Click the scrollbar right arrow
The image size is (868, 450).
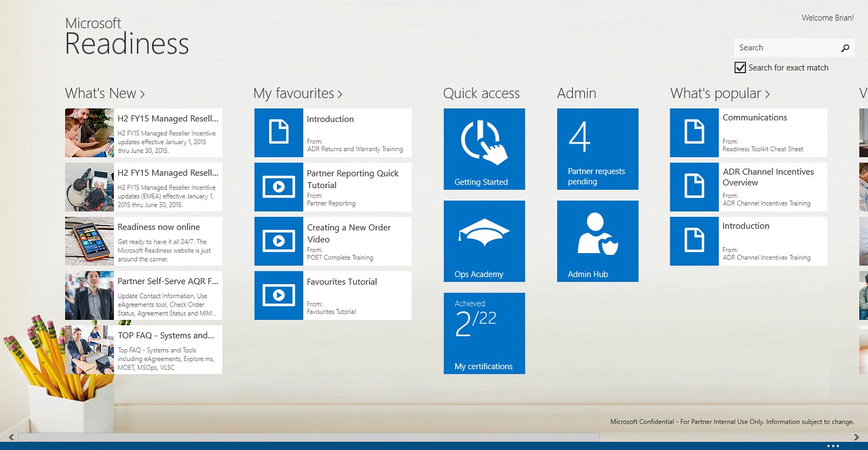(x=857, y=437)
